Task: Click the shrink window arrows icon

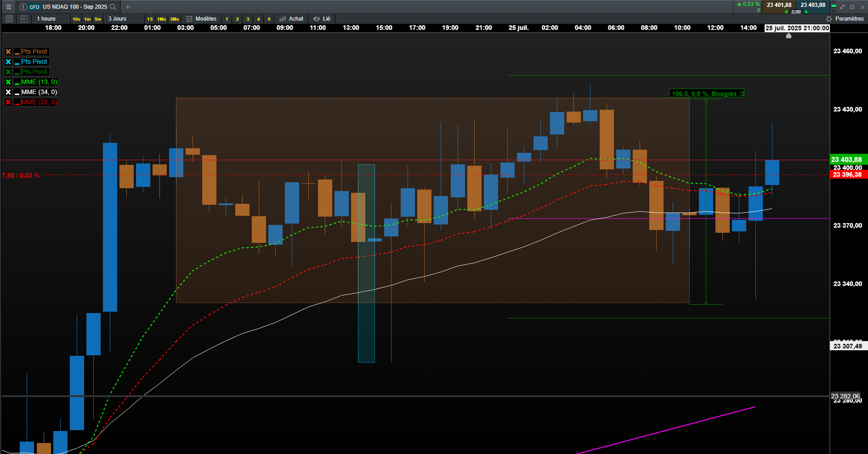Action: 842,7
